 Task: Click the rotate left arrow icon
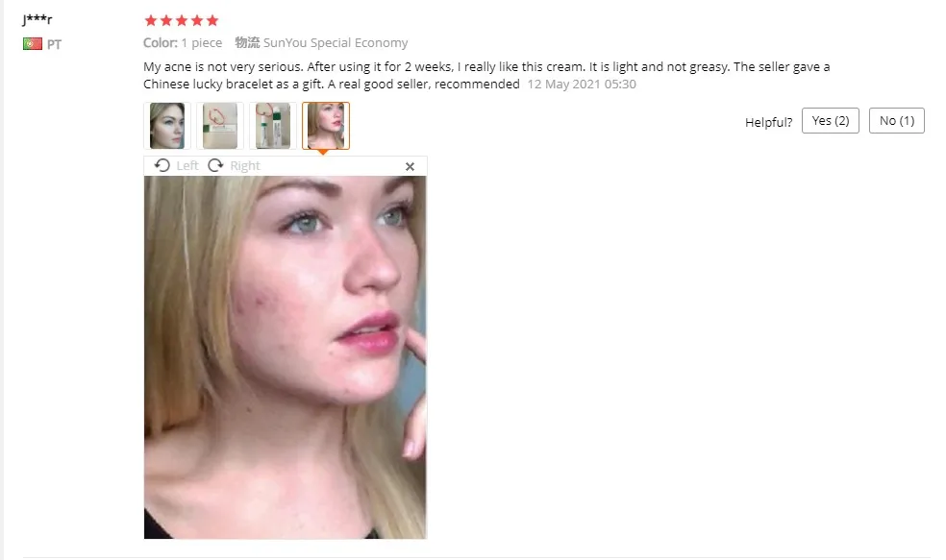click(x=162, y=165)
